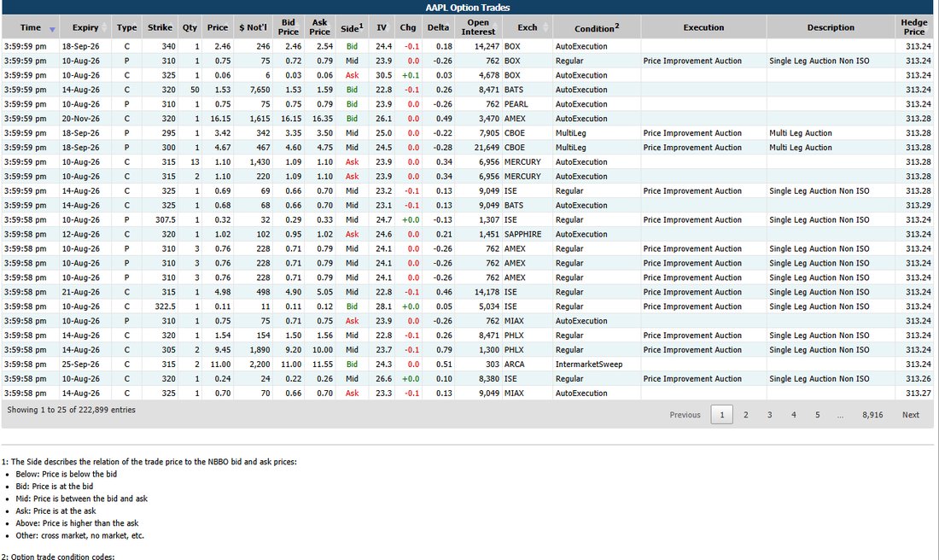
Task: Sort the table by Expiry column
Action: coord(85,27)
